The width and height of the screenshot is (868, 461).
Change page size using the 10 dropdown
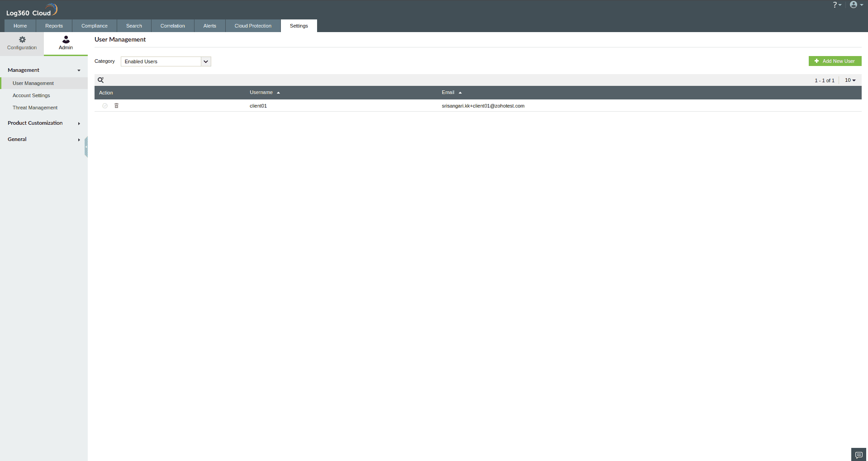[x=849, y=80]
